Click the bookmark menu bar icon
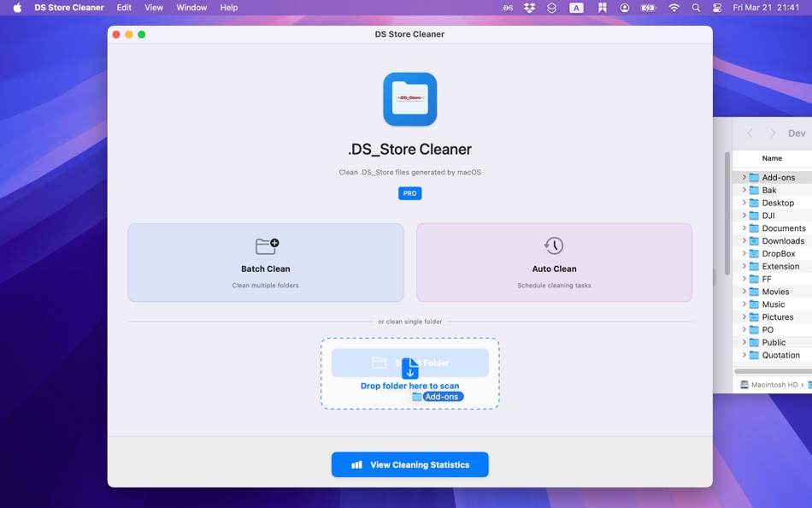Viewport: 812px width, 508px height. pyautogui.click(x=603, y=8)
